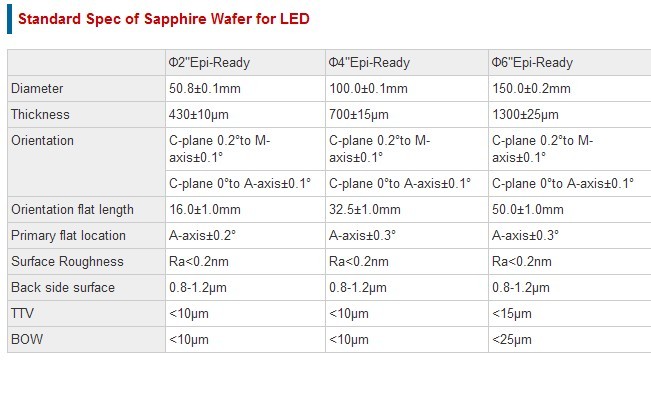Click the Thickness row label
The height and width of the screenshot is (394, 651).
tap(40, 115)
